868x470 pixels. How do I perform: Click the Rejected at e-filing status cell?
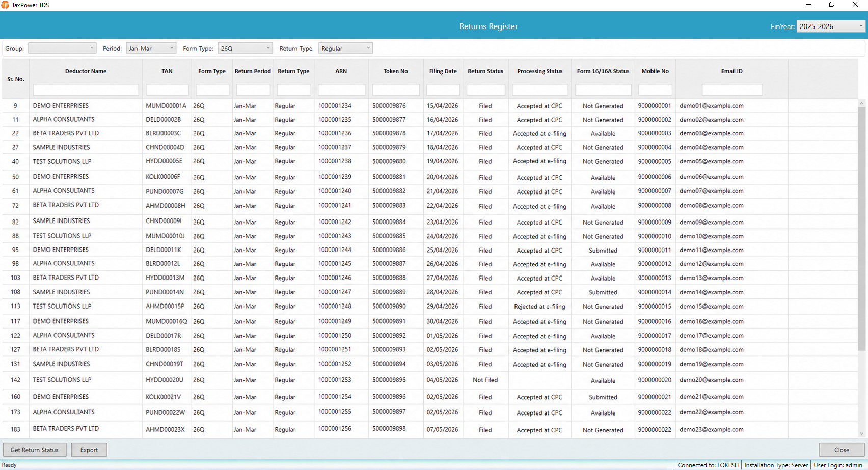click(x=539, y=307)
